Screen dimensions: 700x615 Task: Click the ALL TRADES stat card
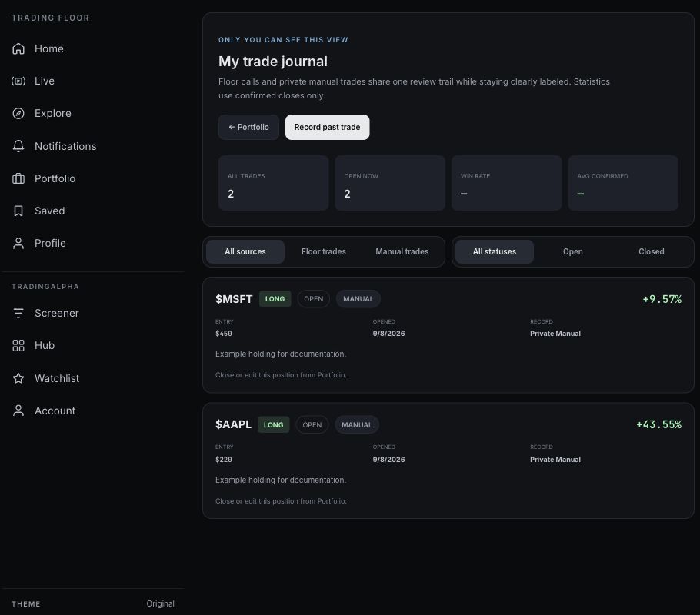[x=274, y=183]
